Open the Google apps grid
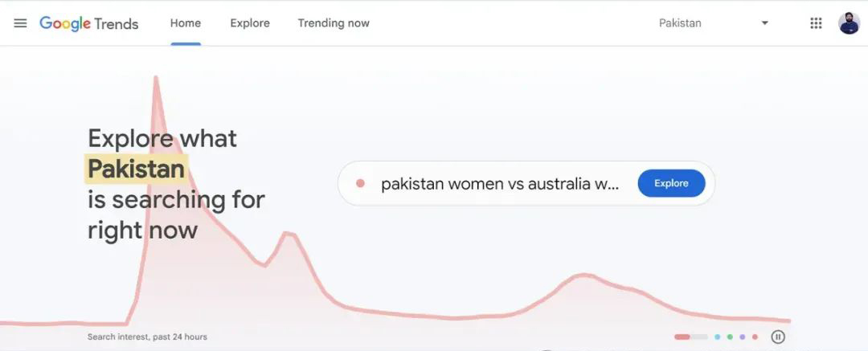This screenshot has width=868, height=351. point(816,23)
